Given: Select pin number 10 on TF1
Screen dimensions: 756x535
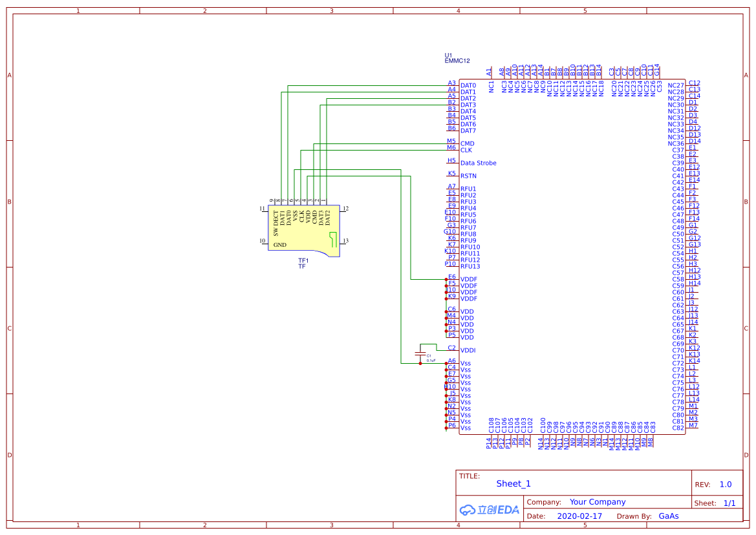Looking at the screenshot, I should click(263, 241).
